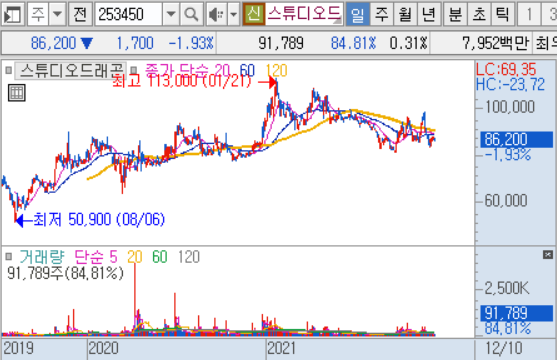Click the 전 button
The width and height of the screenshot is (557, 360).
(80, 14)
